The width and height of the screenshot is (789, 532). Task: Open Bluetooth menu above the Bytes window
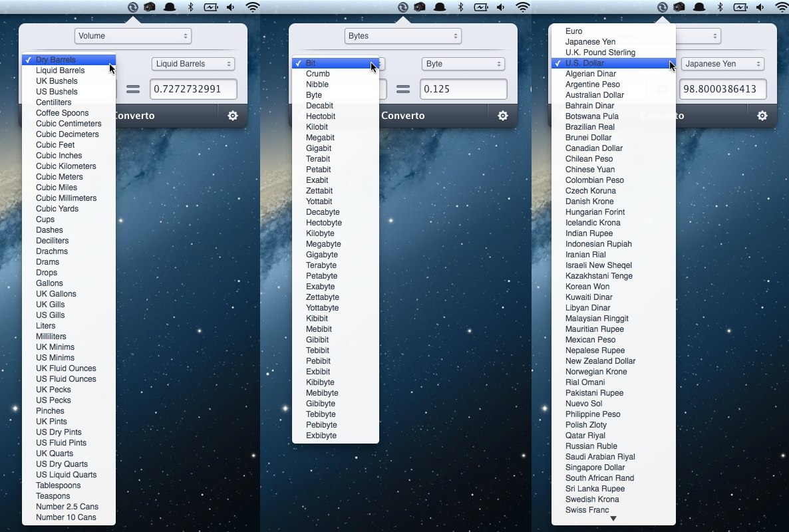(x=460, y=7)
